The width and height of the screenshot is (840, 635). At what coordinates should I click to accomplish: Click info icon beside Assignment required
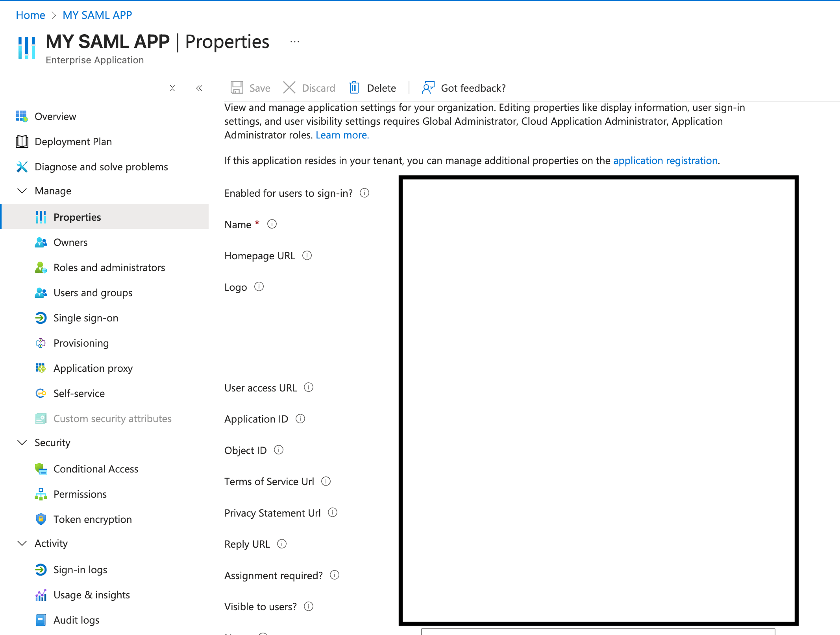[335, 575]
